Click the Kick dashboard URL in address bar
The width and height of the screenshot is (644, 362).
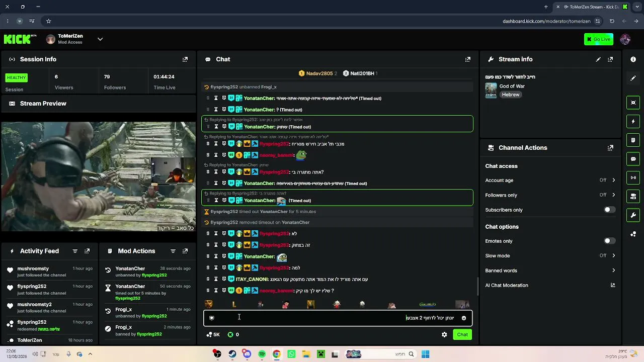546,21
